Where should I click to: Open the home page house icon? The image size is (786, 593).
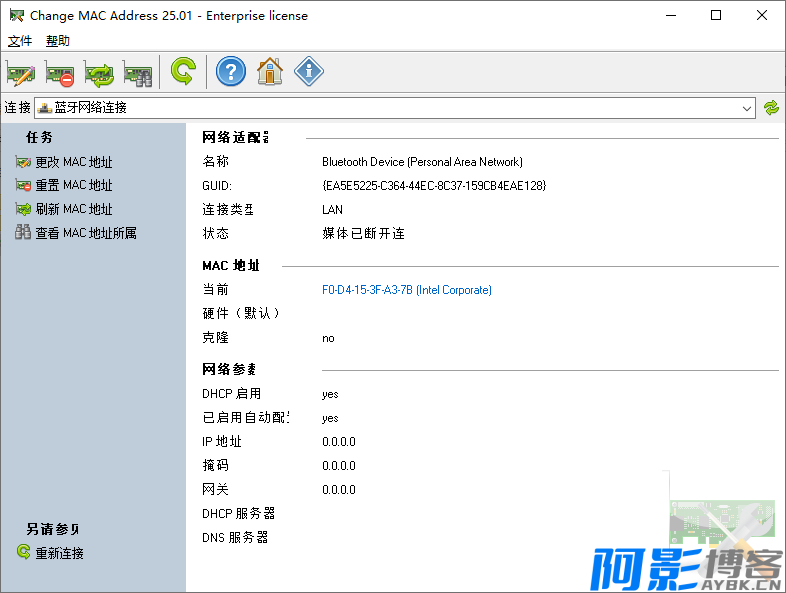click(270, 71)
